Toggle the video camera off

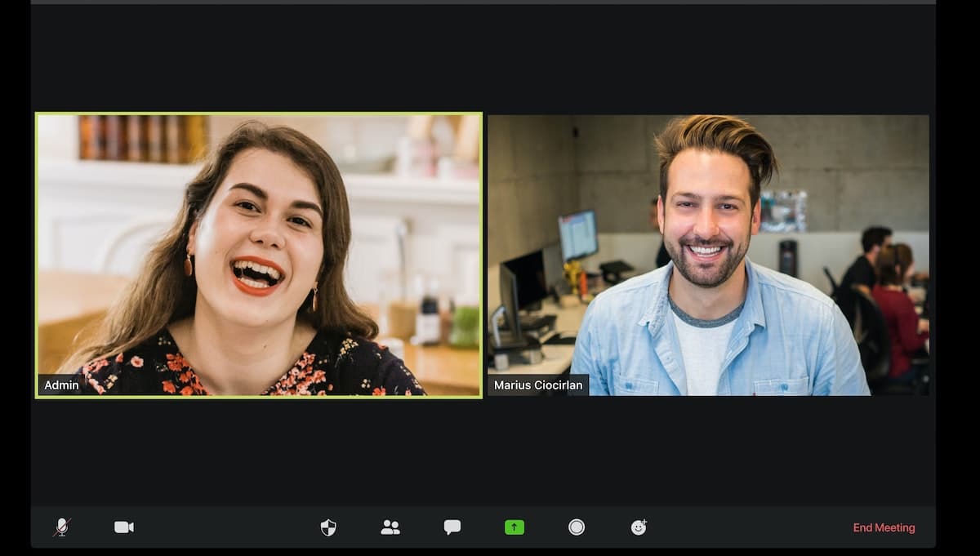tap(124, 527)
